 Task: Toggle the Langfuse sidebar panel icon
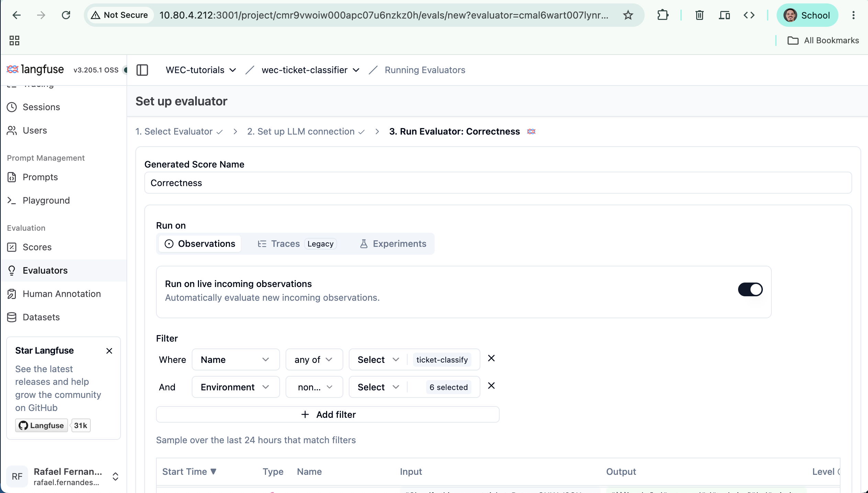142,70
